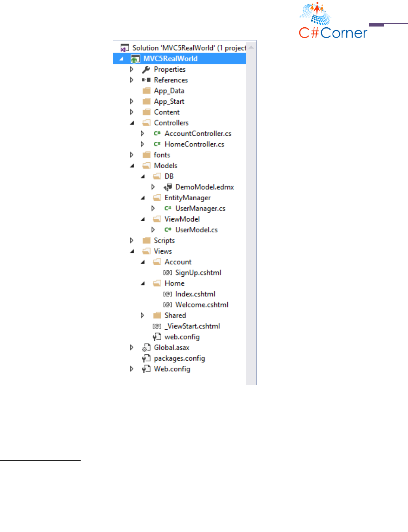Click the Controllers open-folder icon
The width and height of the screenshot is (408, 532).
[x=146, y=123]
